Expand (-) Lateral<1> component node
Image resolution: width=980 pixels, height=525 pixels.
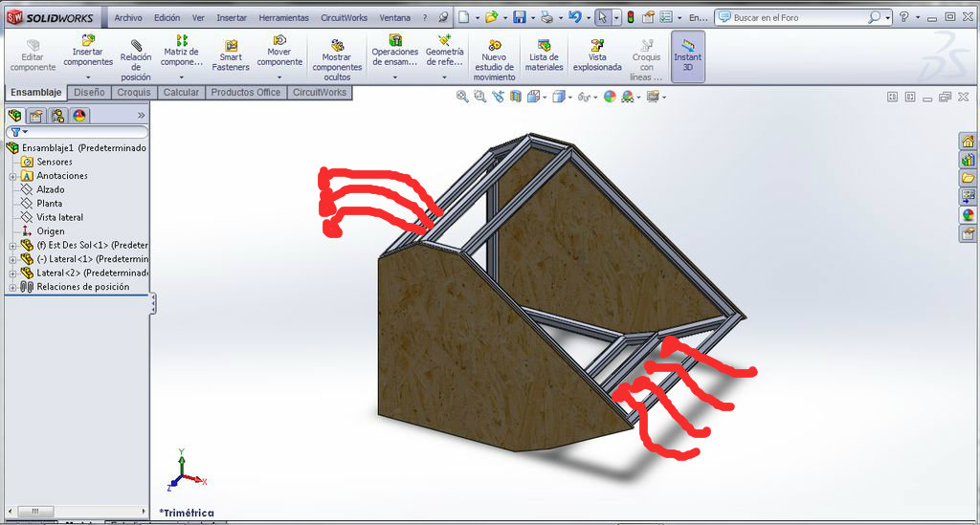(12, 260)
